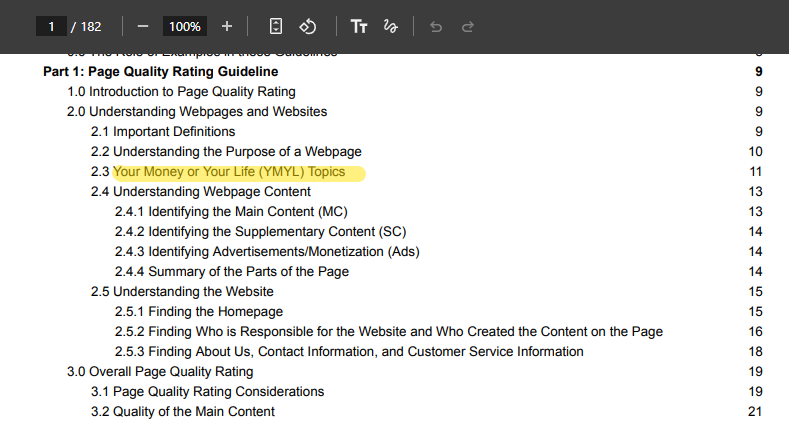Rotate the document counterclockwise
Screen dimensions: 789x423
click(308, 26)
